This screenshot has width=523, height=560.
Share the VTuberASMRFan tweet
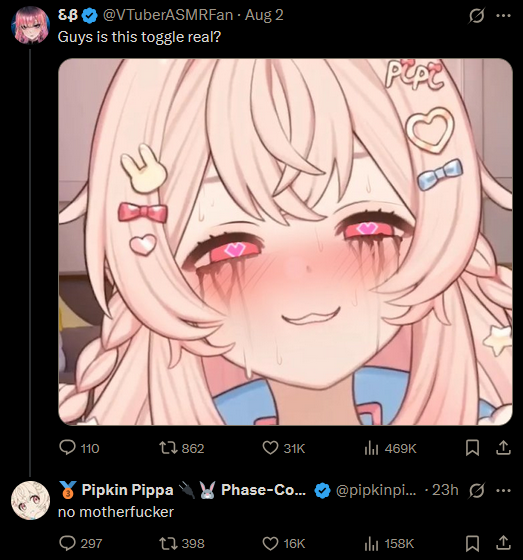click(503, 448)
